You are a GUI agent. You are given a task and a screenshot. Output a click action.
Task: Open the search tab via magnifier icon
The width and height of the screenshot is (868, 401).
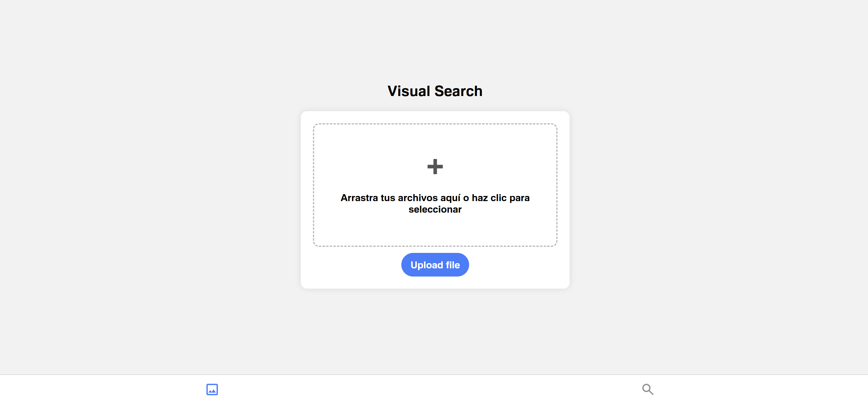[x=647, y=389]
